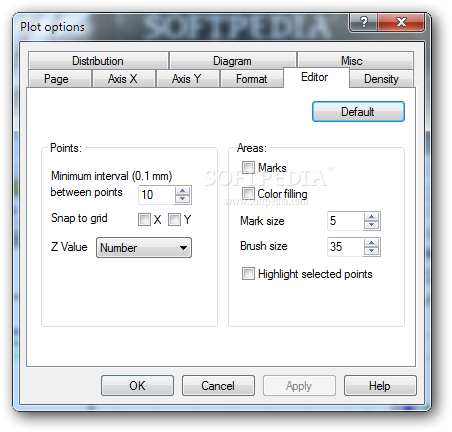Click the question mark help icon in title bar
This screenshot has height=432, width=452.
tap(363, 22)
